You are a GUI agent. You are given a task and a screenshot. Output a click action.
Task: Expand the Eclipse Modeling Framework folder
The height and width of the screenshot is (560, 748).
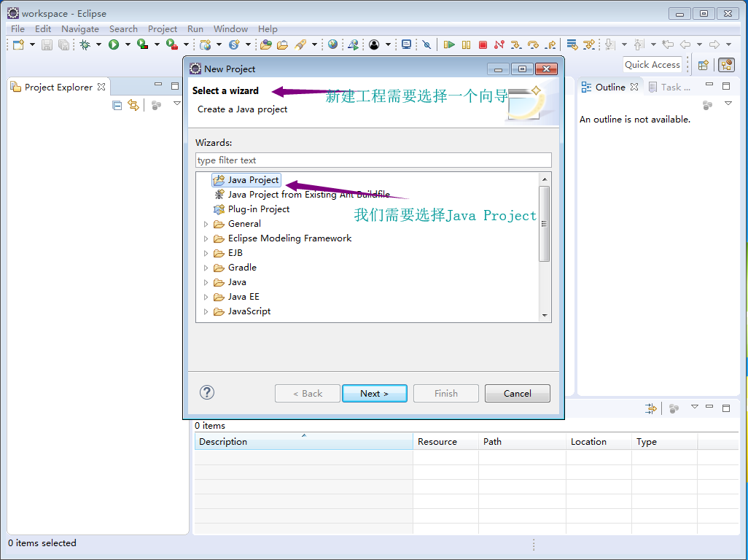(x=206, y=238)
